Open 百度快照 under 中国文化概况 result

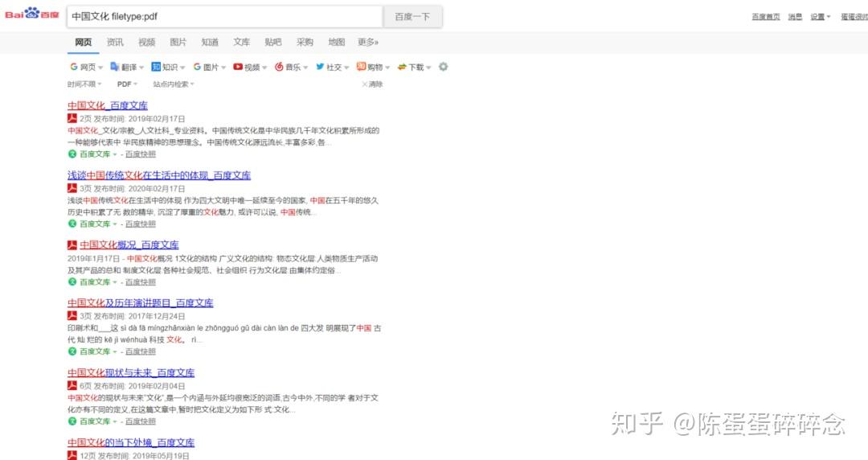point(140,281)
